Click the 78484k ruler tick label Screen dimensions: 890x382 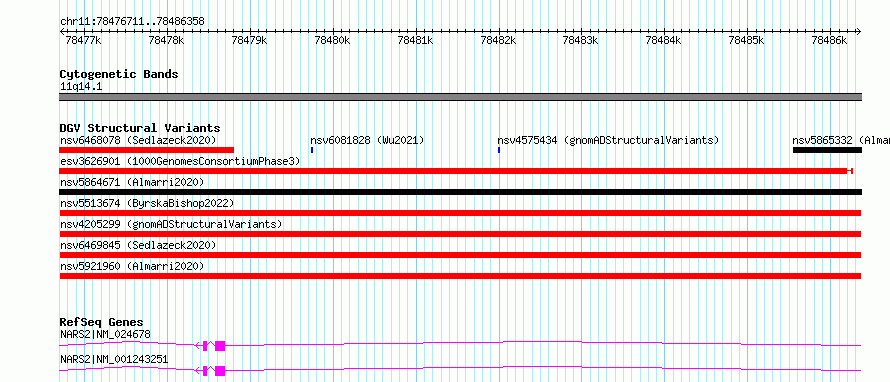(664, 40)
